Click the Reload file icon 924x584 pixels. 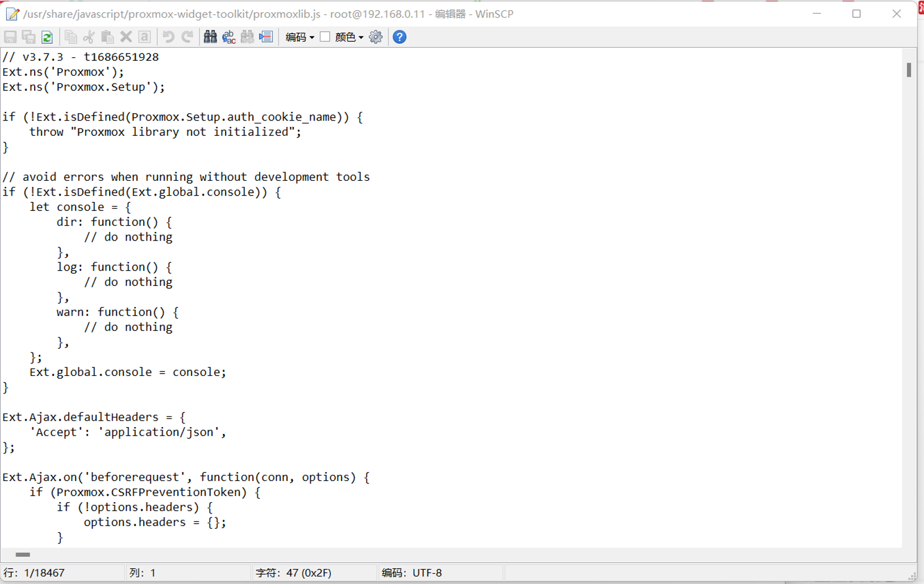47,37
